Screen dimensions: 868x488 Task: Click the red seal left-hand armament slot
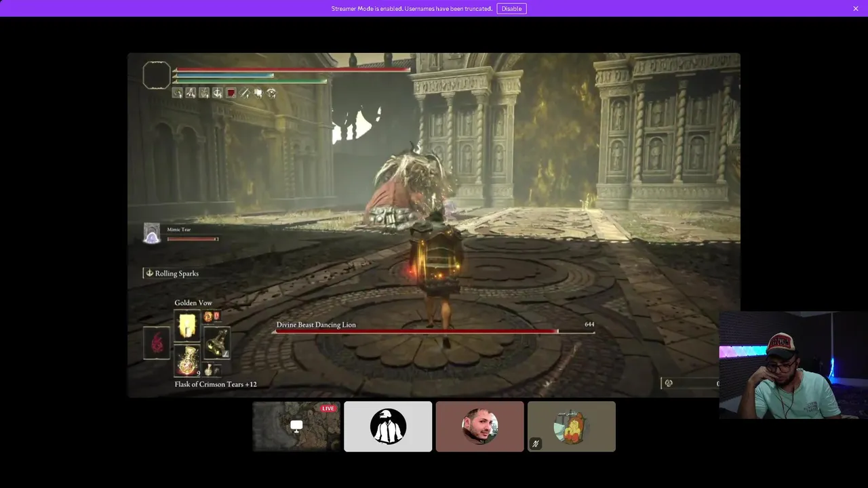[157, 343]
